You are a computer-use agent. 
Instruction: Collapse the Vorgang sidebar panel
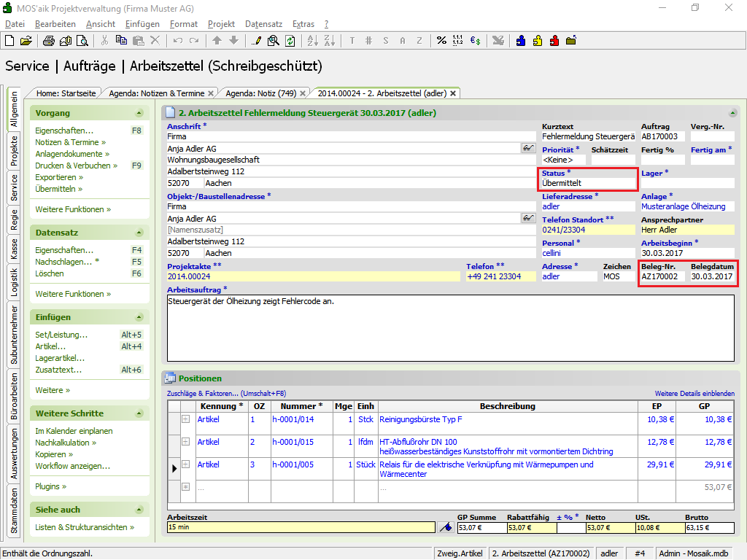pyautogui.click(x=139, y=114)
